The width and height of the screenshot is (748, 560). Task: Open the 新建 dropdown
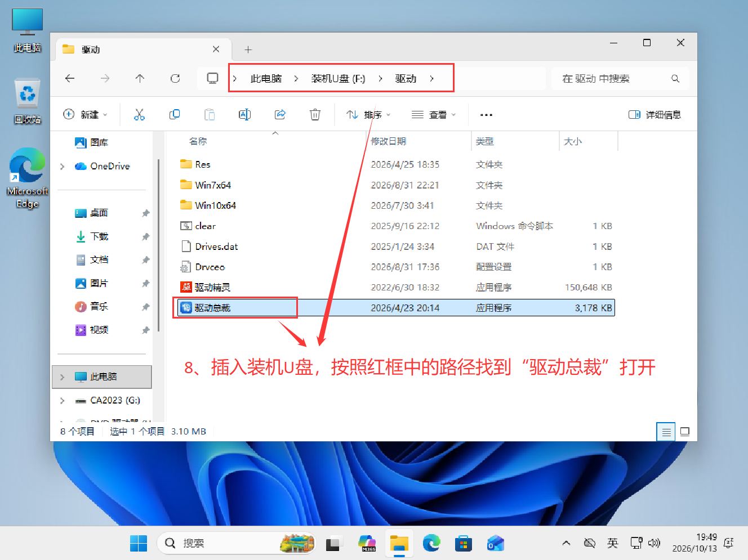[85, 115]
